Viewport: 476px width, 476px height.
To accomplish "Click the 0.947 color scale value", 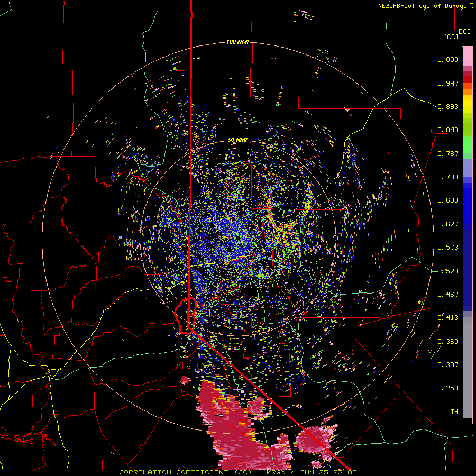I will coord(448,83).
